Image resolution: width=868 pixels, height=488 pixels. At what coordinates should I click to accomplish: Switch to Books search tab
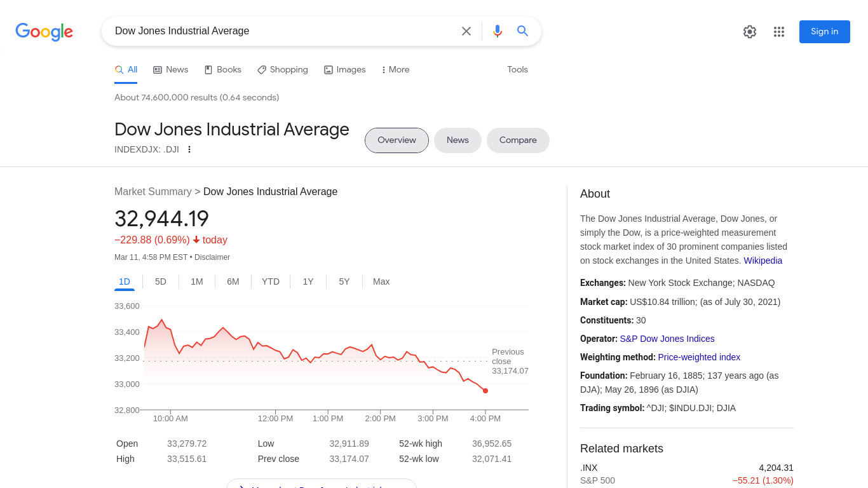coord(223,70)
